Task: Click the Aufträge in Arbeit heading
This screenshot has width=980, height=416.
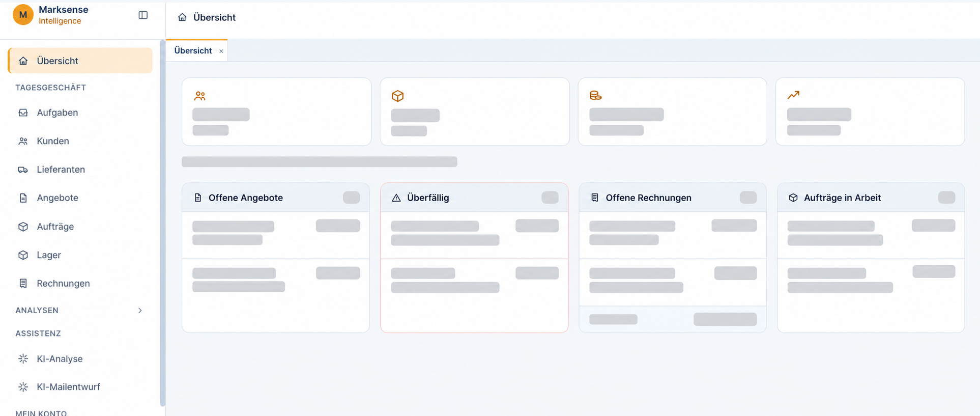Action: 842,198
